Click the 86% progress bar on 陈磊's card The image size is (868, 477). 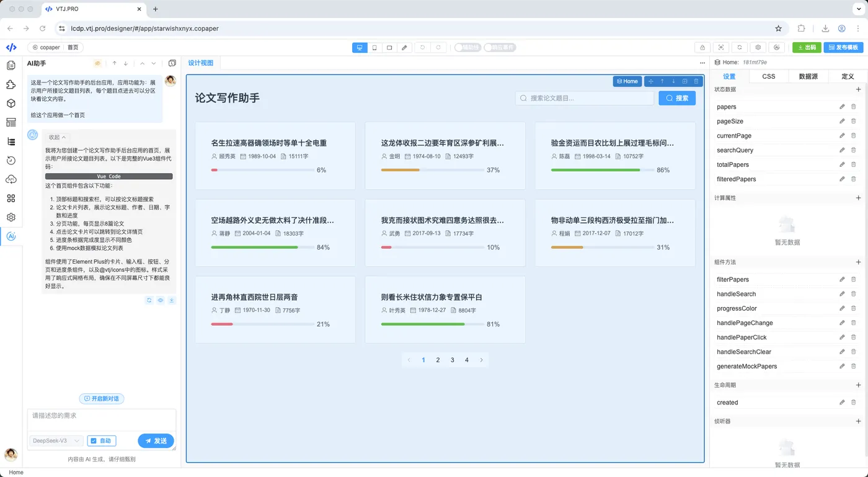coord(602,170)
